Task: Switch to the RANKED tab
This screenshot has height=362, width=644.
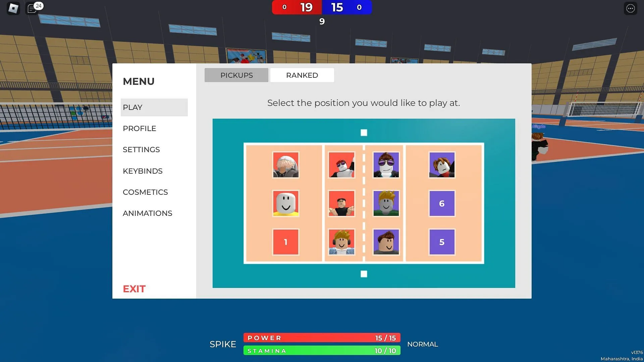Action: point(302,75)
